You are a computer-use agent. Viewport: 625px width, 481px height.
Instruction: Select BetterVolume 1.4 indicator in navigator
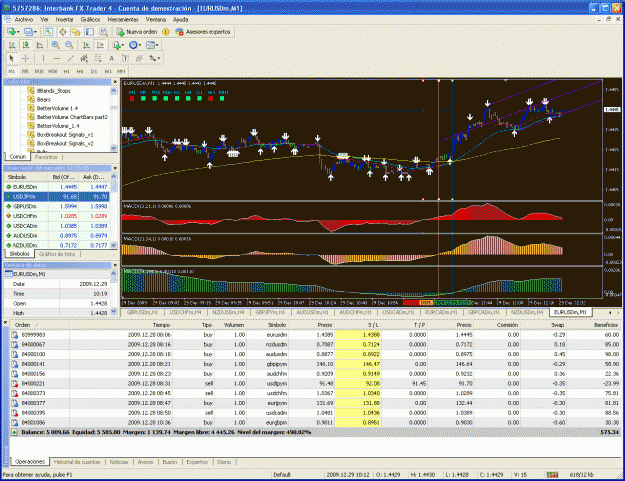(x=57, y=108)
